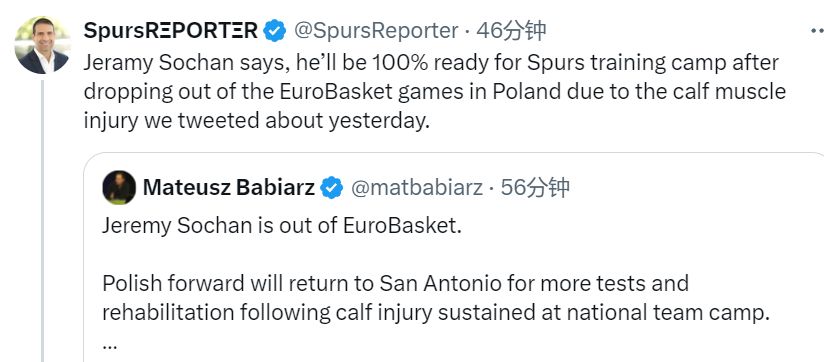Open the 56分钟 timestamp on quoted tweet
The width and height of the screenshot is (824, 362).
[535, 188]
